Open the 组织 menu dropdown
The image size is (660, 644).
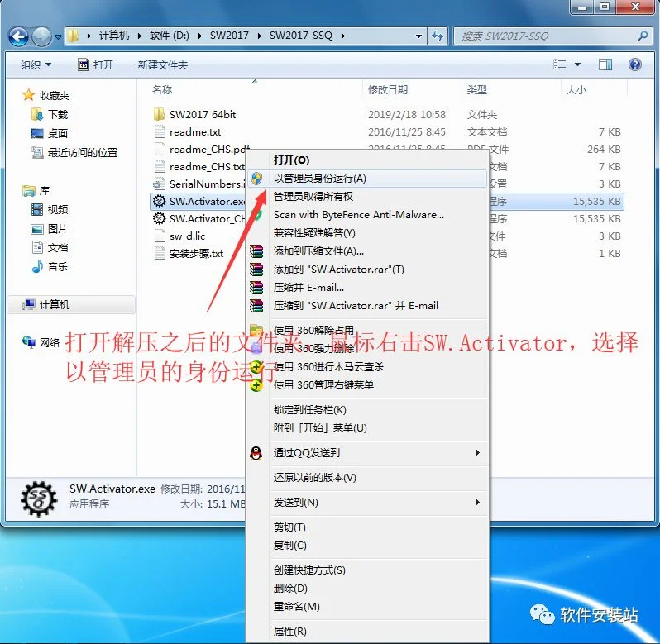pos(36,64)
